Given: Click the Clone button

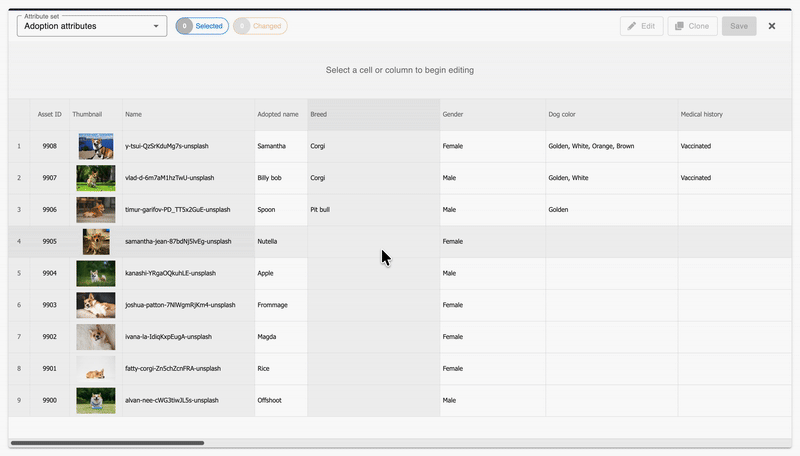Looking at the screenshot, I should (x=691, y=26).
